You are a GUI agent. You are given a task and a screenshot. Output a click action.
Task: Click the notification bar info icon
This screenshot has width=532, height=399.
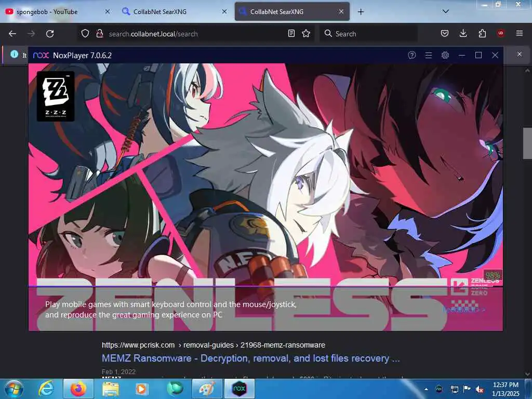click(x=14, y=54)
